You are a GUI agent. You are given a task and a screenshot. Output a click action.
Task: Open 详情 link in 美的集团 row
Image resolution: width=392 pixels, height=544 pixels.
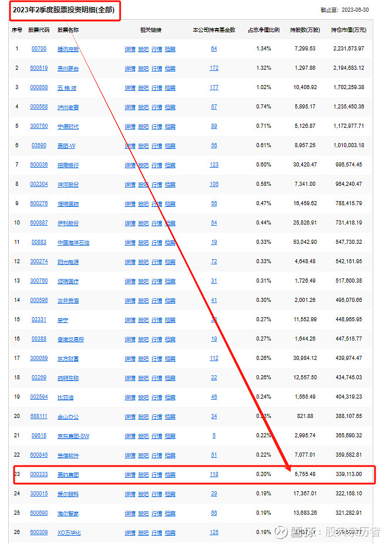click(129, 475)
